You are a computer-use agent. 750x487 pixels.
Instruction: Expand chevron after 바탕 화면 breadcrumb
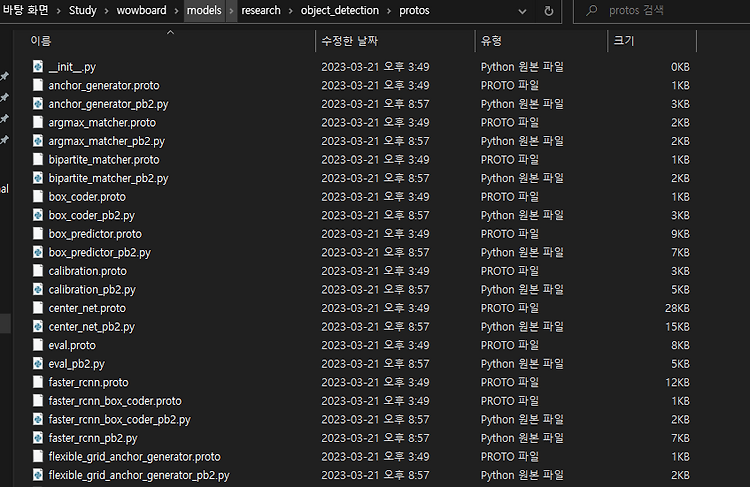(58, 11)
